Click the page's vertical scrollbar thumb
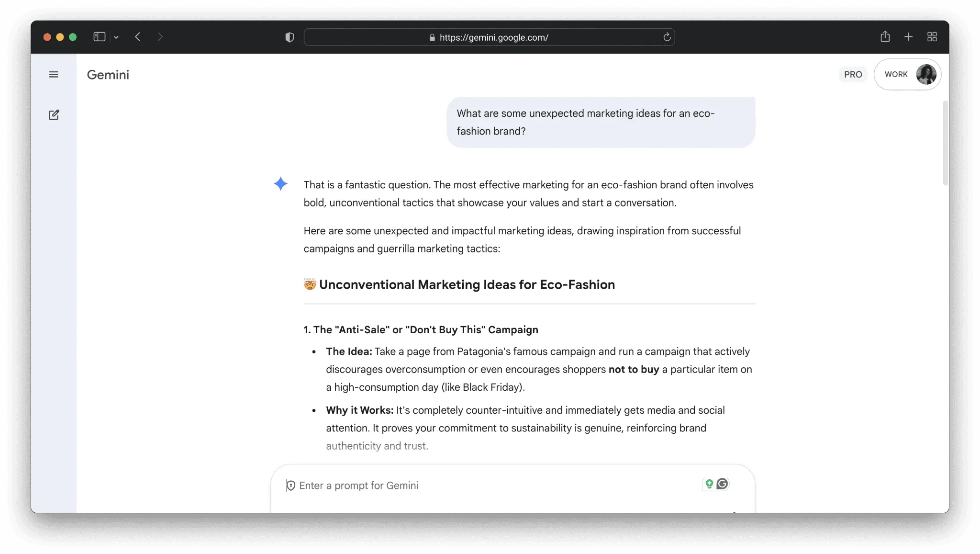 click(x=945, y=143)
